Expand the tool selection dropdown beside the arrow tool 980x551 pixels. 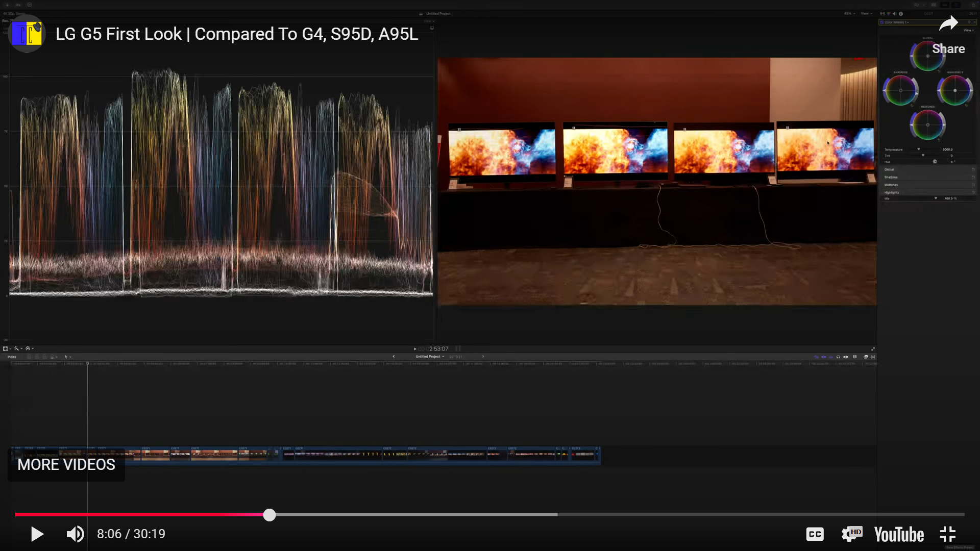click(x=70, y=357)
